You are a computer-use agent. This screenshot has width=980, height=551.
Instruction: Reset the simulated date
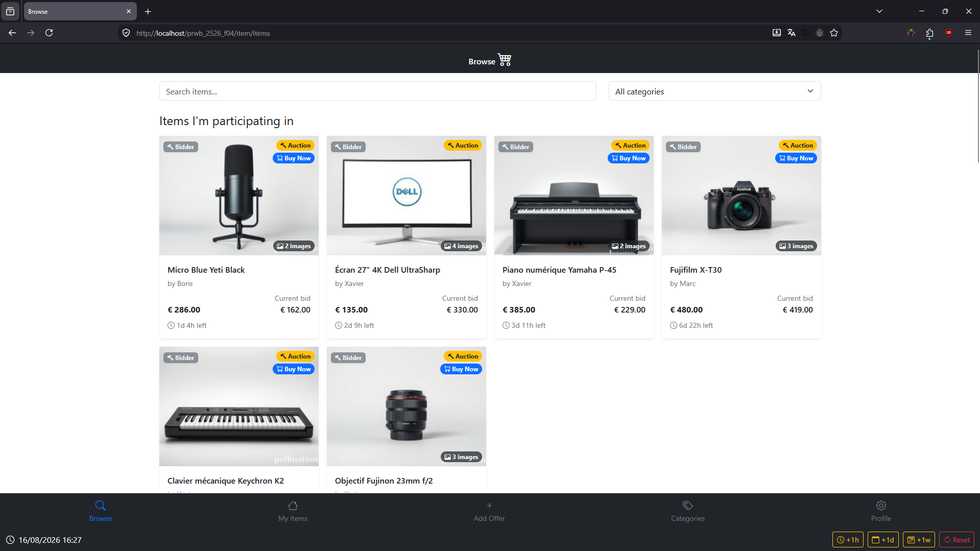pos(957,540)
